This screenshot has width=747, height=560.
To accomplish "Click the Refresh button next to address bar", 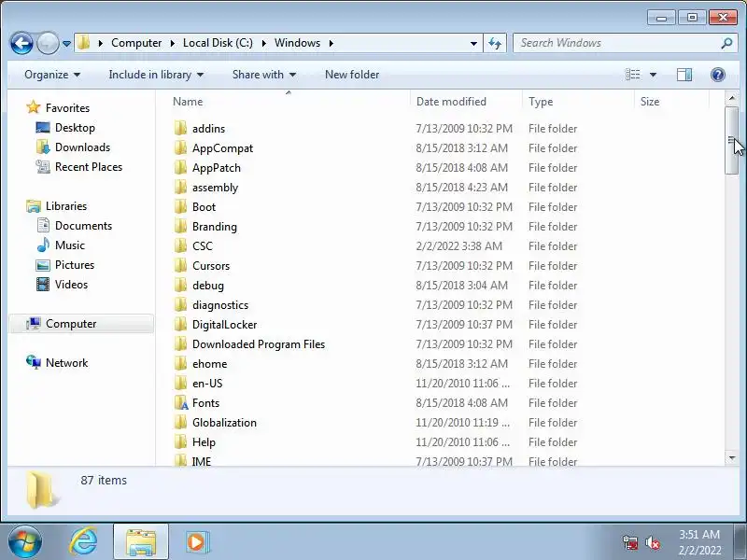I will click(x=495, y=44).
